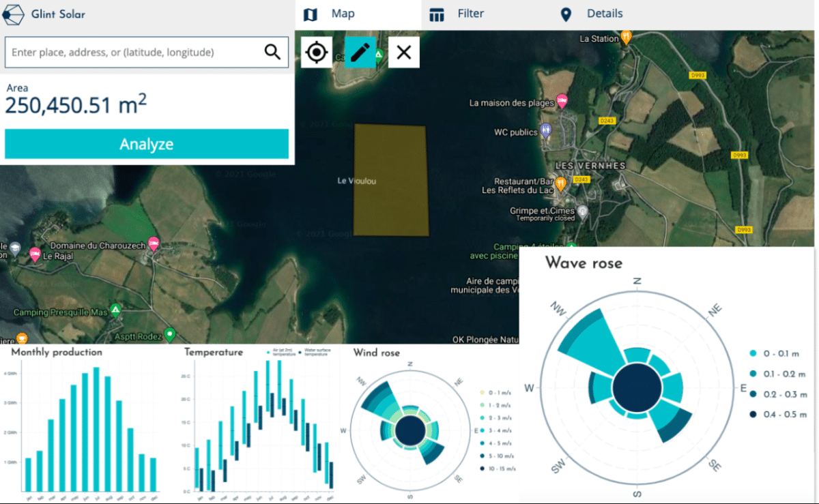Click the 10 - 15 m/s wind legend dot
Screen dimensions: 819x504
[x=481, y=469]
